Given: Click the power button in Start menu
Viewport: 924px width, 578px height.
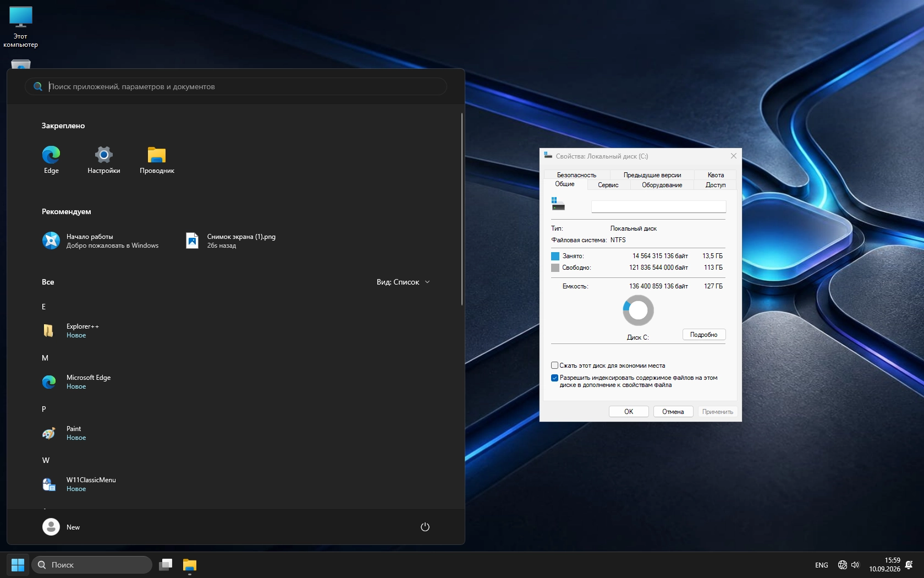Looking at the screenshot, I should (x=425, y=527).
